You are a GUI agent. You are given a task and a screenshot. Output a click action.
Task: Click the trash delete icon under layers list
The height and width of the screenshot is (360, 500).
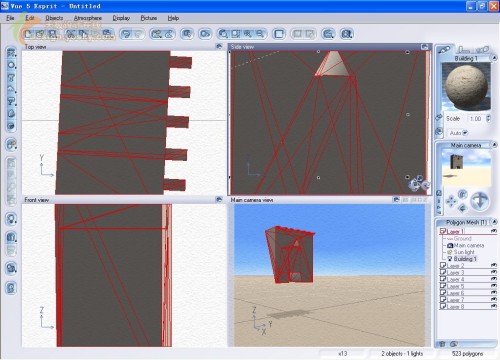[x=442, y=344]
